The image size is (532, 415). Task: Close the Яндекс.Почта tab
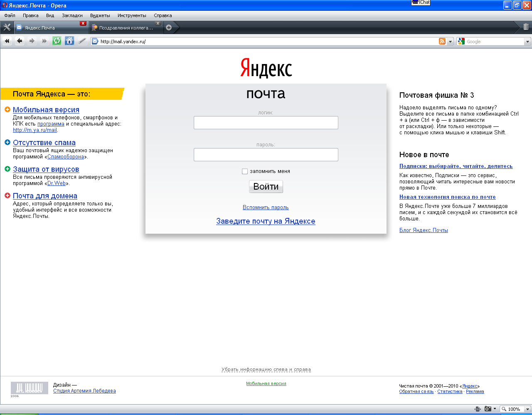coord(83,24)
